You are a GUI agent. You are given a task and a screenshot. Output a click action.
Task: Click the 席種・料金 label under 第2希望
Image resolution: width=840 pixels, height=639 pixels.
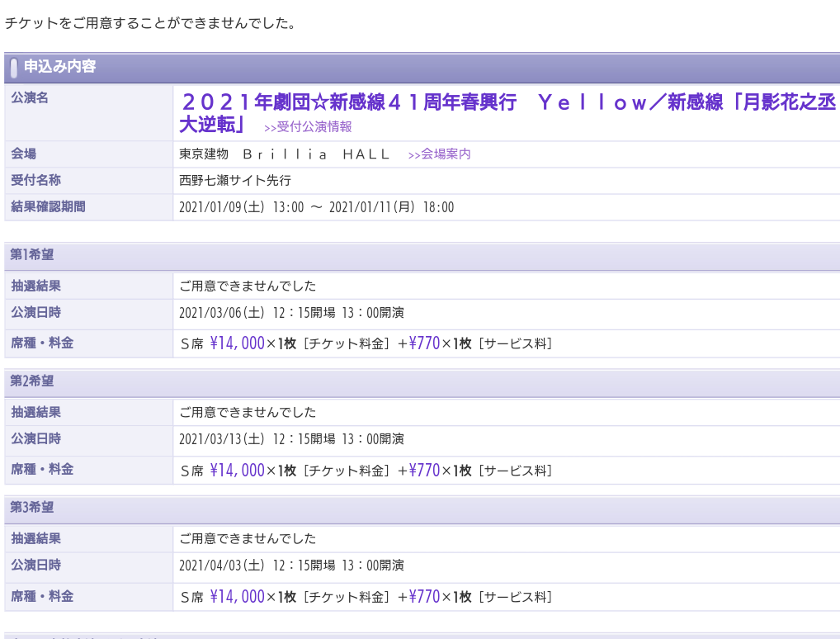coord(42,470)
